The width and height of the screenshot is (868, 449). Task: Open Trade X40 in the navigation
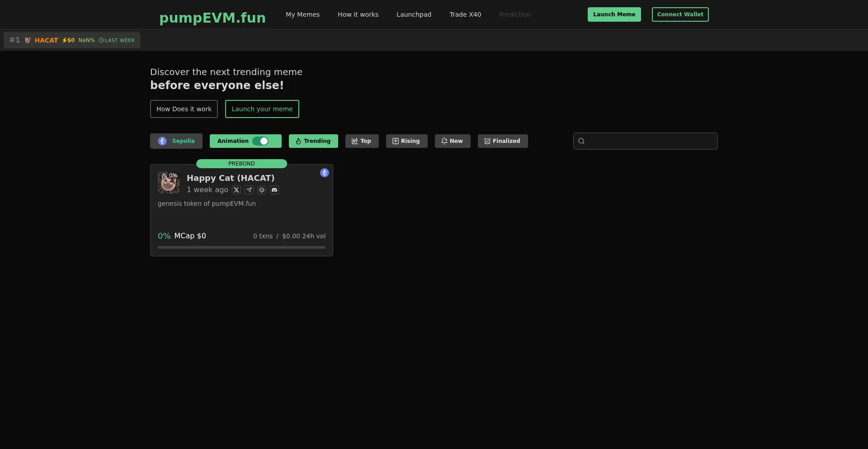(465, 14)
